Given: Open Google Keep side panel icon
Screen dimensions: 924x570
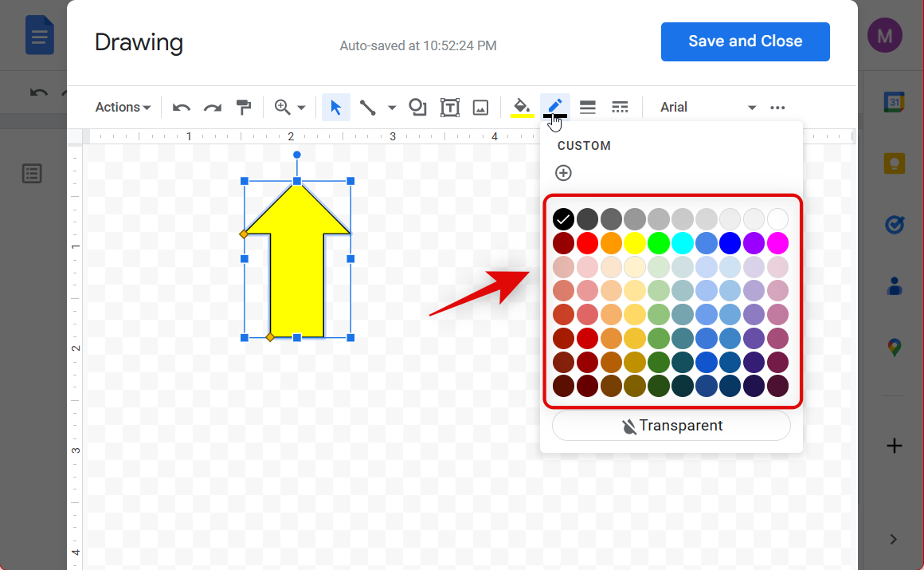Looking at the screenshot, I should click(x=894, y=163).
